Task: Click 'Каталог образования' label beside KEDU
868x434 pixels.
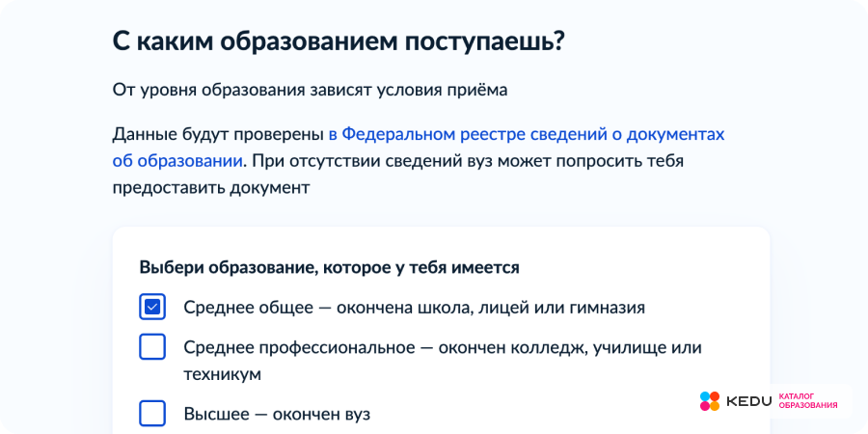Action: point(807,400)
